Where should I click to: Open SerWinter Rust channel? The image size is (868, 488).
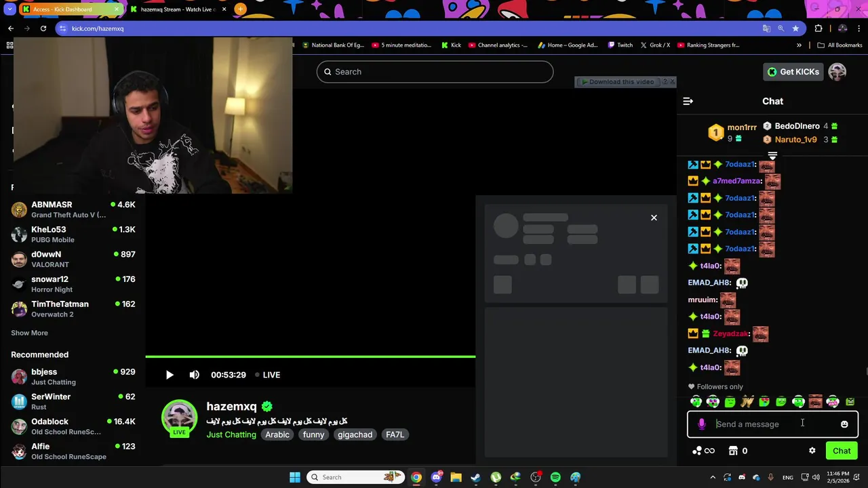(73, 401)
